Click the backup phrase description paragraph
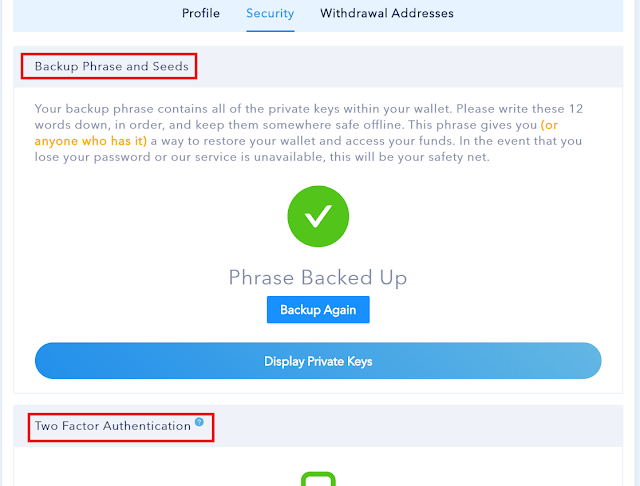 [309, 133]
